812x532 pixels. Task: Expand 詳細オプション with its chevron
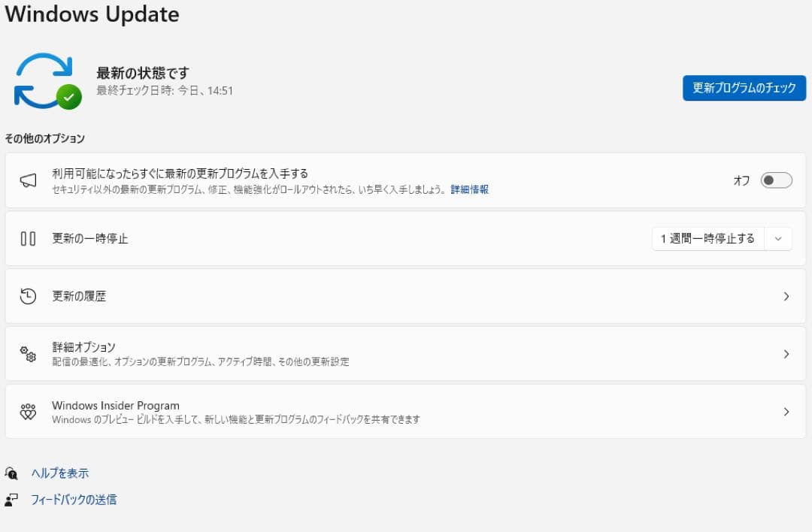tap(786, 353)
